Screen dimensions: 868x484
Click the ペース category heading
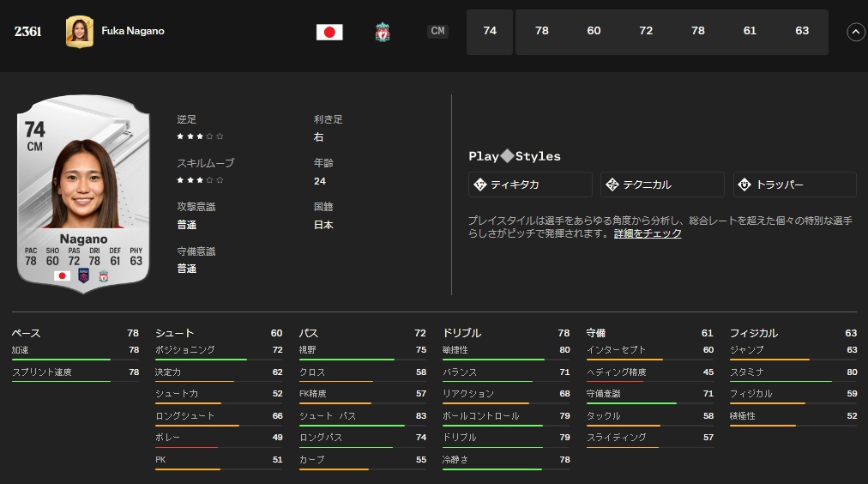[26, 333]
